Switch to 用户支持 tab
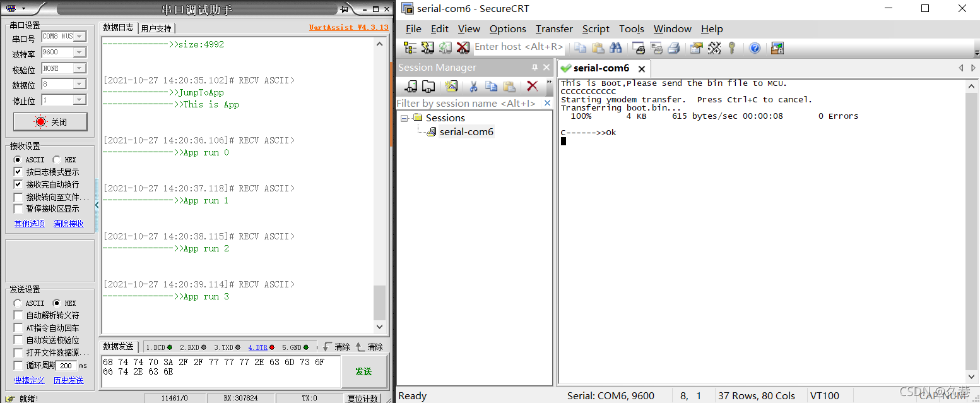The image size is (980, 403). click(156, 28)
